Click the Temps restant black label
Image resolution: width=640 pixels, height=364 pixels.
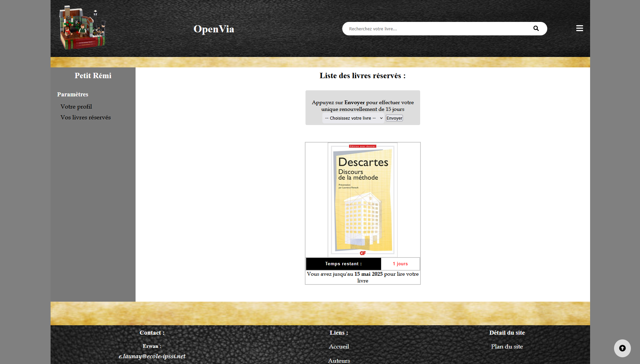tap(343, 264)
